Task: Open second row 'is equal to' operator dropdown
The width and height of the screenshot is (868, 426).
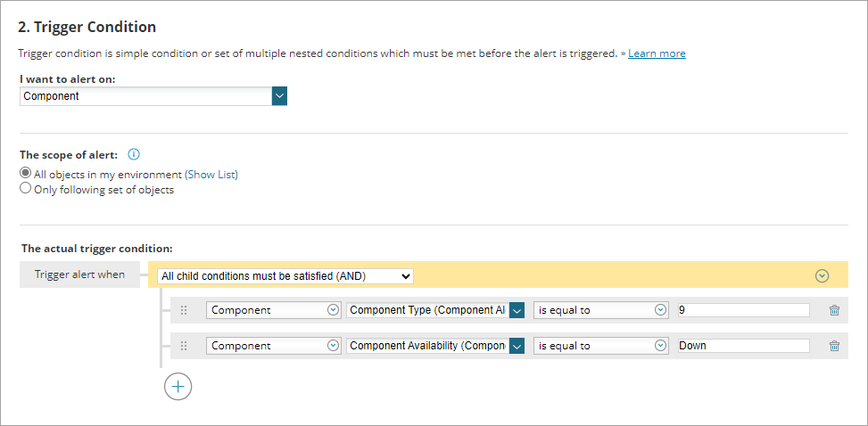Action: pyautogui.click(x=601, y=346)
